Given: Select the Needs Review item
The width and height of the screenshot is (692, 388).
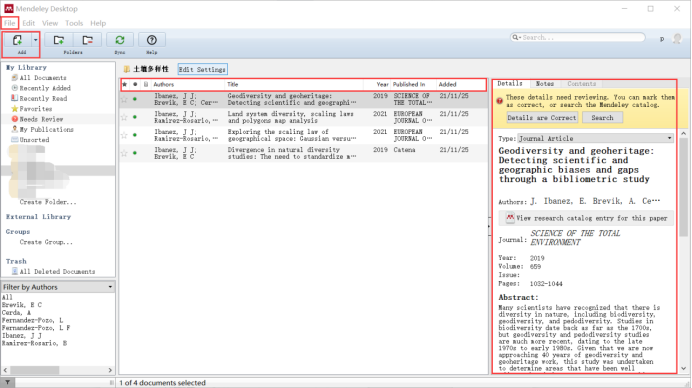Looking at the screenshot, I should click(41, 119).
